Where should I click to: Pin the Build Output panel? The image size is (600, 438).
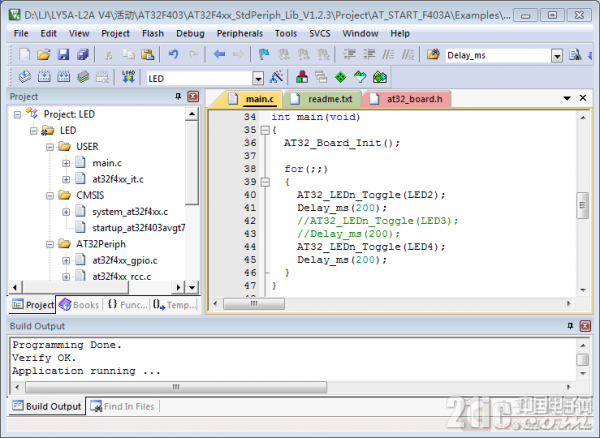570,326
